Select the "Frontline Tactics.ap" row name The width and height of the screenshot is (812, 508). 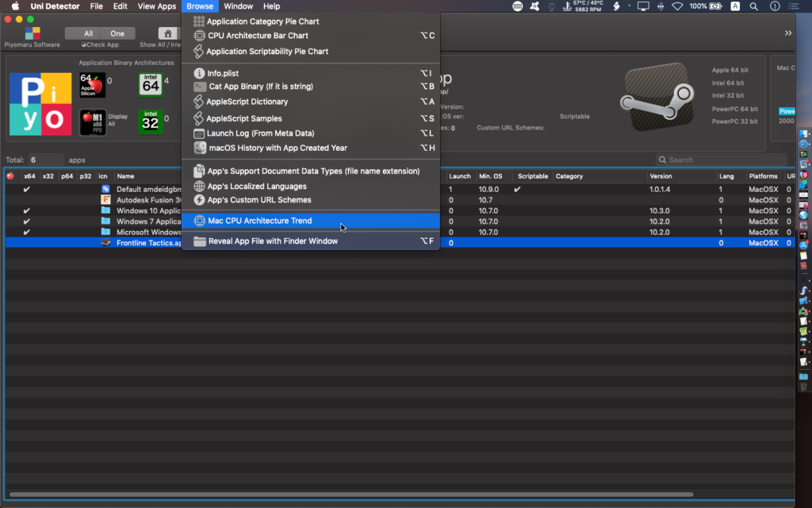coord(149,243)
